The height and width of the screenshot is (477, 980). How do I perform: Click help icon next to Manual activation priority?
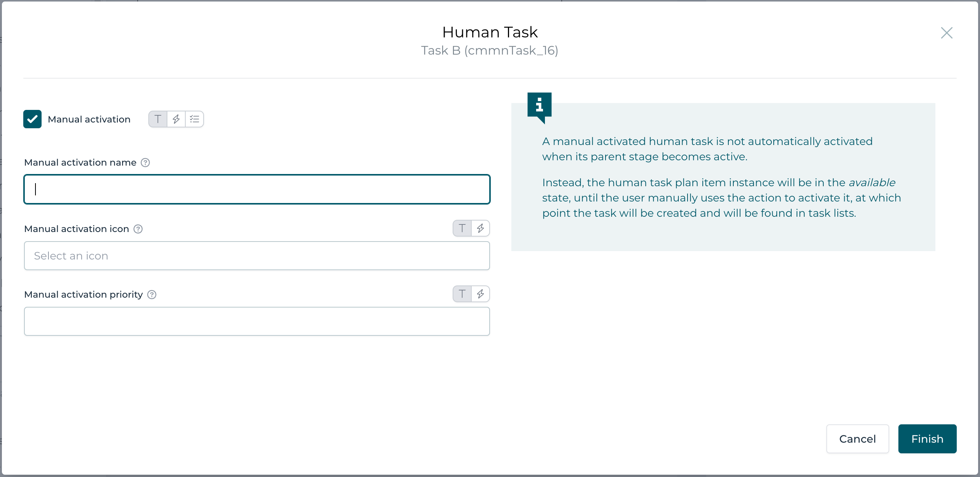click(x=152, y=295)
